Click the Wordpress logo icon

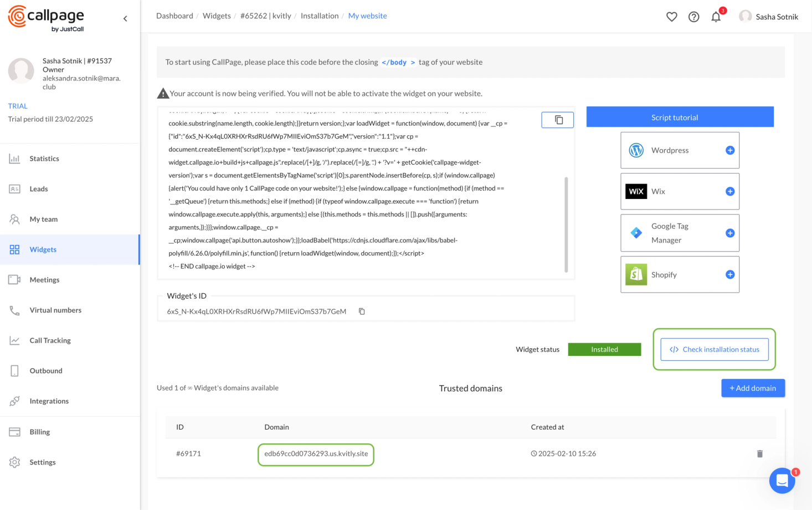click(x=636, y=150)
